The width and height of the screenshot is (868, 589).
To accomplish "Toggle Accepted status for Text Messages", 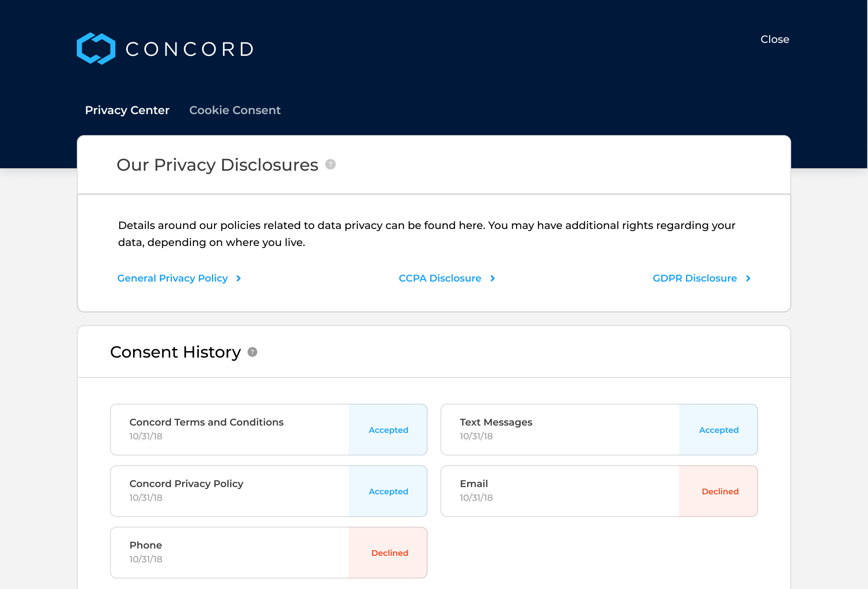I will pyautogui.click(x=718, y=430).
